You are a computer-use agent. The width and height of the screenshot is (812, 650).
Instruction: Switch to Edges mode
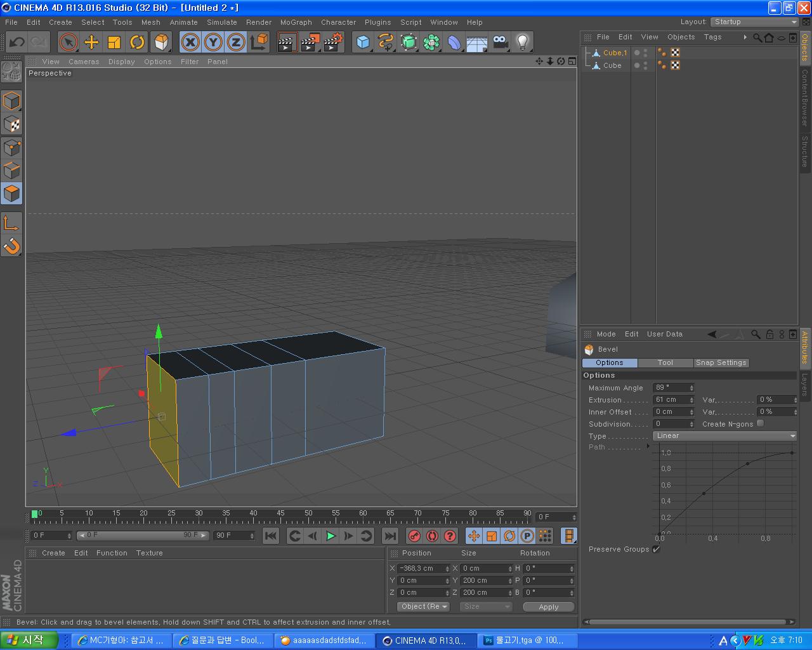(12, 170)
